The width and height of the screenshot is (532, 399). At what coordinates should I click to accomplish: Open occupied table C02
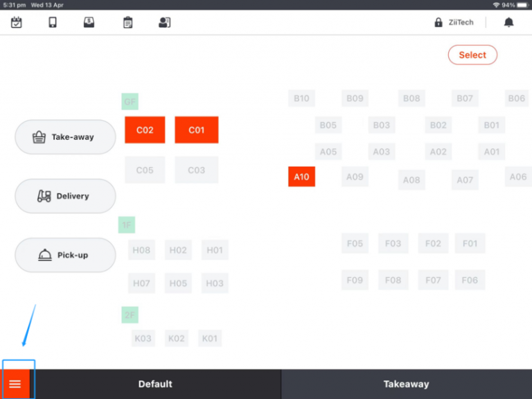pyautogui.click(x=145, y=130)
